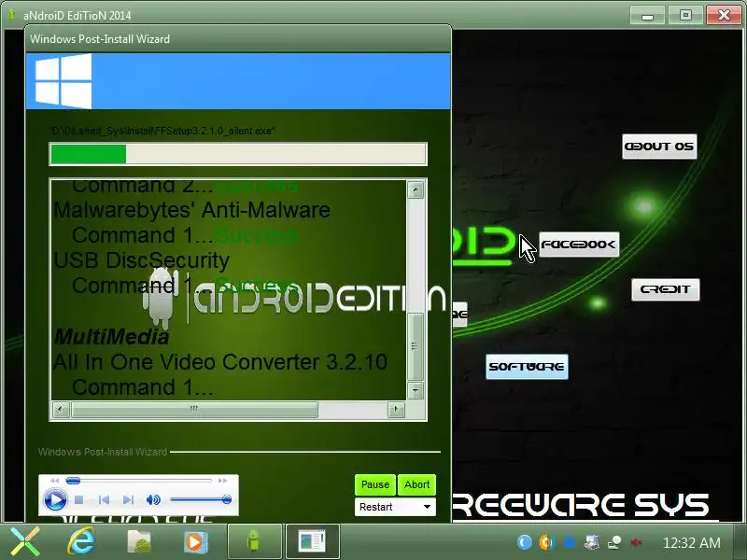Click the log scroll-down arrow

point(416,391)
